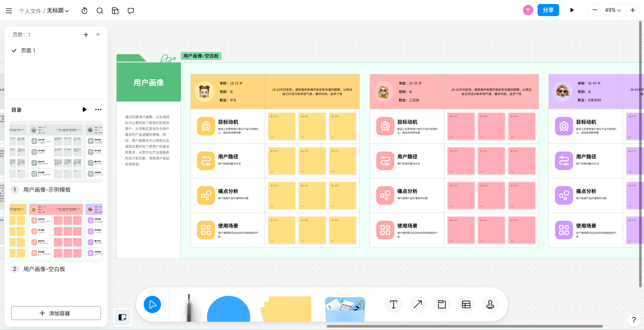Expand the 无标题 file name dropdown
Image resolution: width=644 pixels, height=330 pixels.
coord(58,11)
